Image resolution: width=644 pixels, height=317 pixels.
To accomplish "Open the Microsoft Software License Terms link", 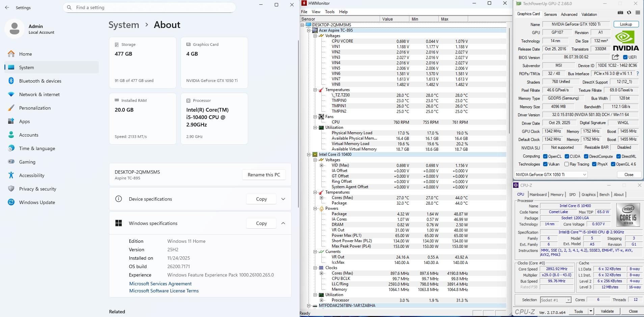I will click(x=164, y=291).
